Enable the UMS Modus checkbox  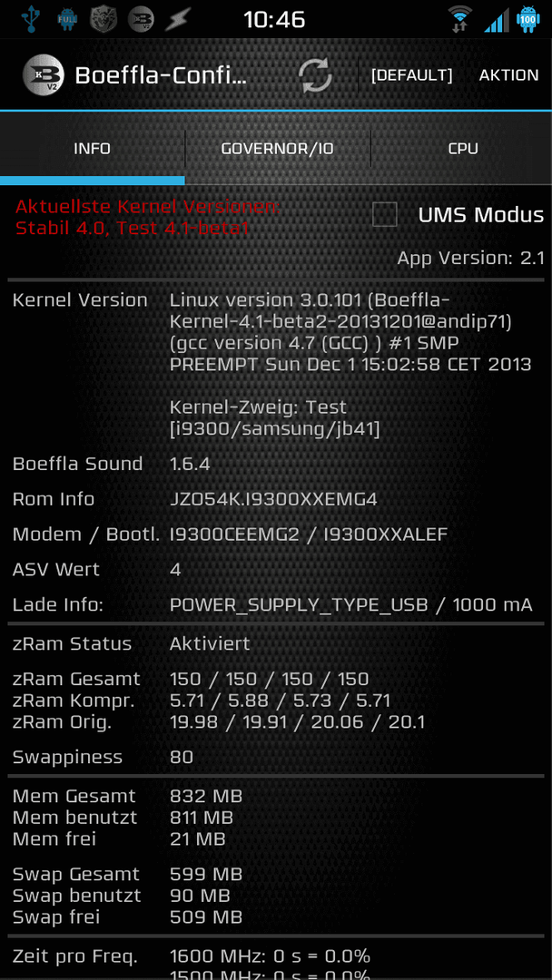click(x=384, y=214)
